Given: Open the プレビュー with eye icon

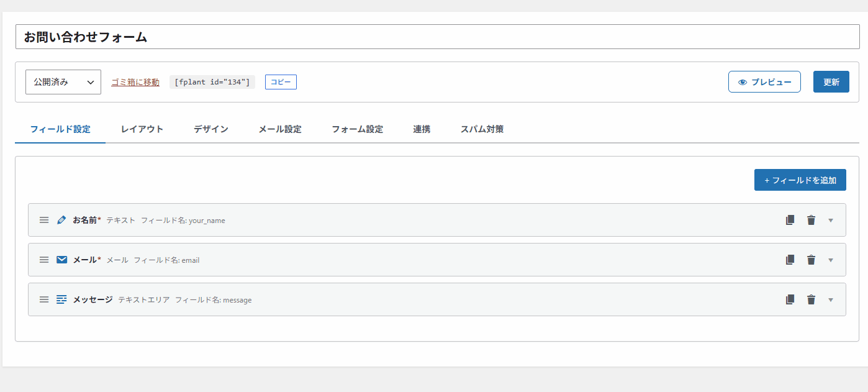Looking at the screenshot, I should click(x=764, y=82).
